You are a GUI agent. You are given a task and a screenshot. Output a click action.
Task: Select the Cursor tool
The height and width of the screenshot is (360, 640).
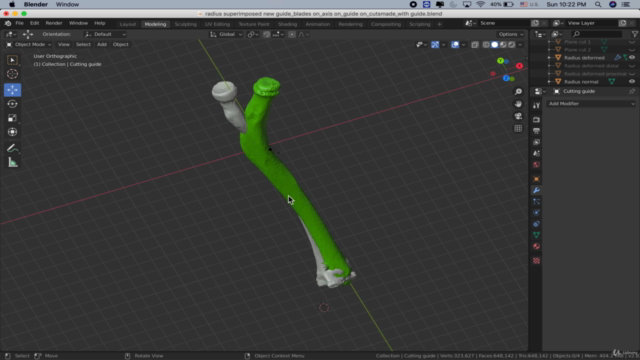coord(12,74)
